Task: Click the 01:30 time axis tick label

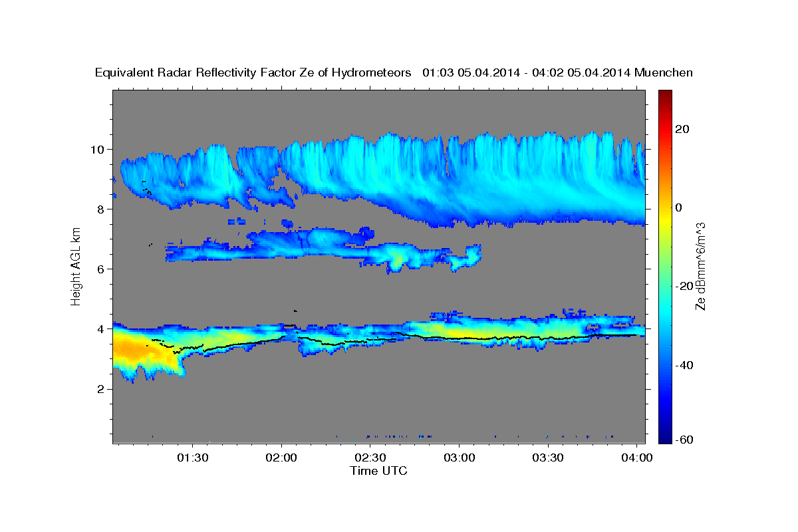Action: point(193,458)
